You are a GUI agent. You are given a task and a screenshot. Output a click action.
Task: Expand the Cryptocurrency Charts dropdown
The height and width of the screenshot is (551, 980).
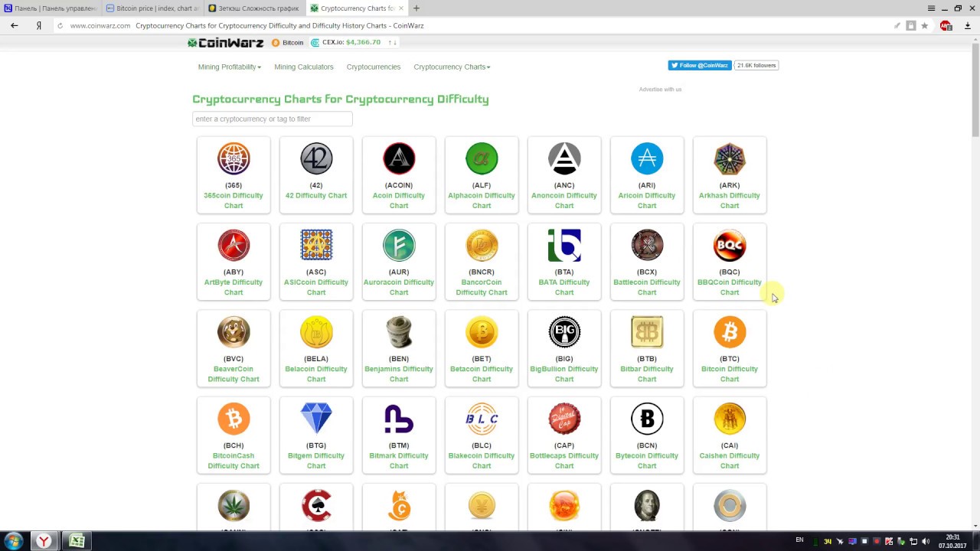pos(452,67)
